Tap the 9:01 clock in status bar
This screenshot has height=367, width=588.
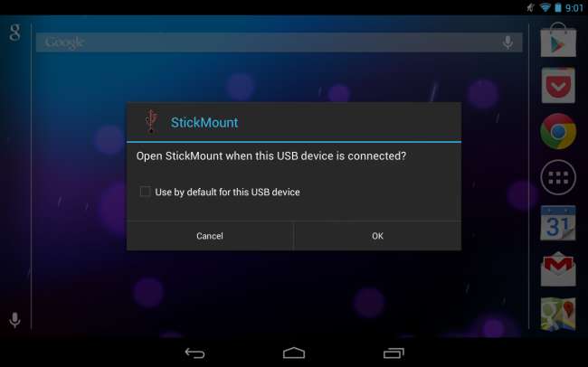574,8
